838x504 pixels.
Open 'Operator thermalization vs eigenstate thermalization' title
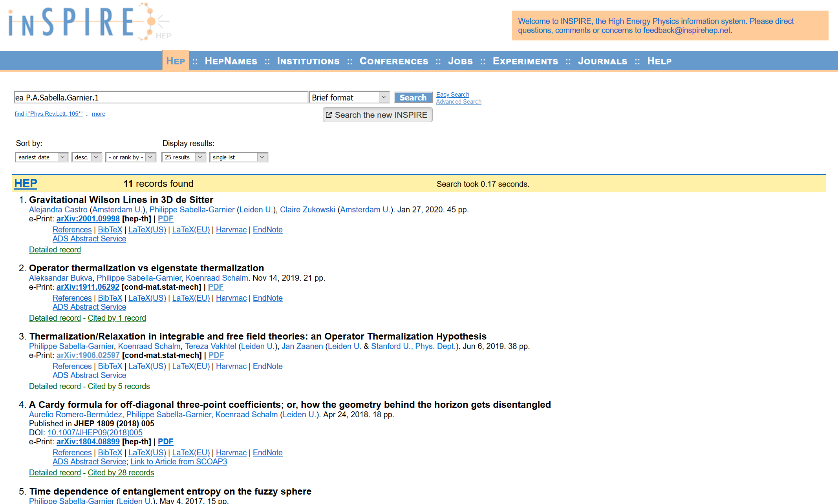[x=146, y=268]
